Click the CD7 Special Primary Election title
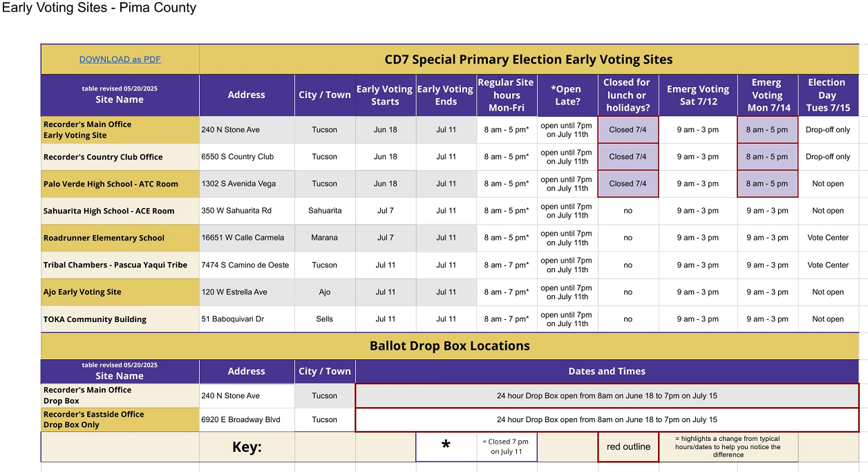 click(x=529, y=59)
